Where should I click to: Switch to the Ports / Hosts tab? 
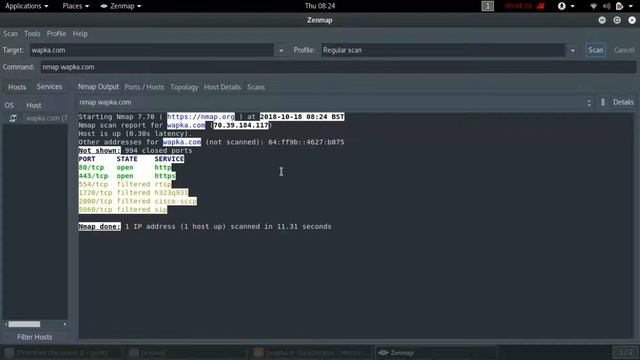click(144, 87)
